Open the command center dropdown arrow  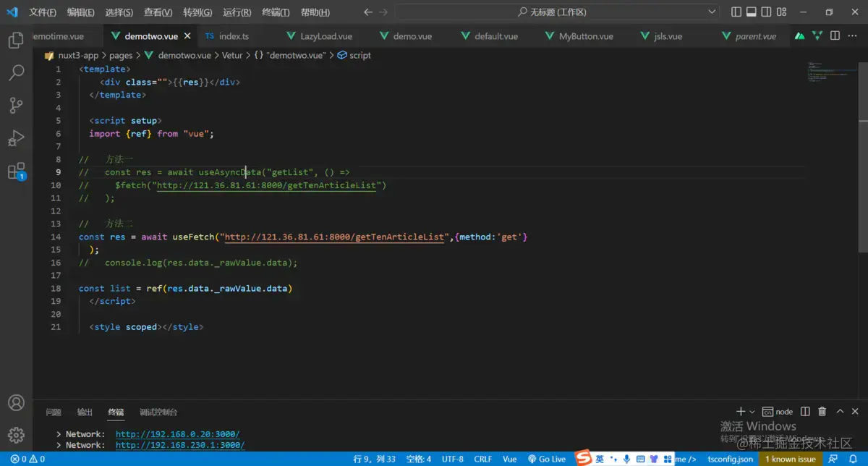(x=712, y=12)
